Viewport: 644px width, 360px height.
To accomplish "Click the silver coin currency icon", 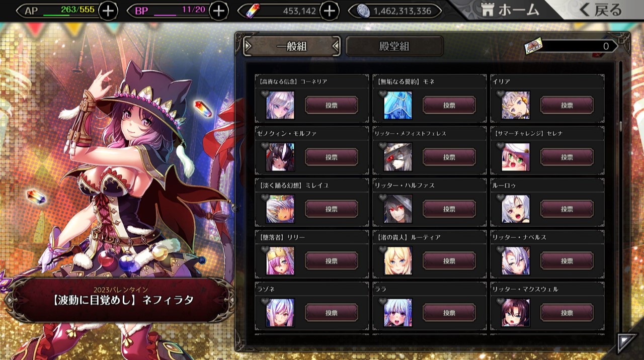I will (363, 11).
